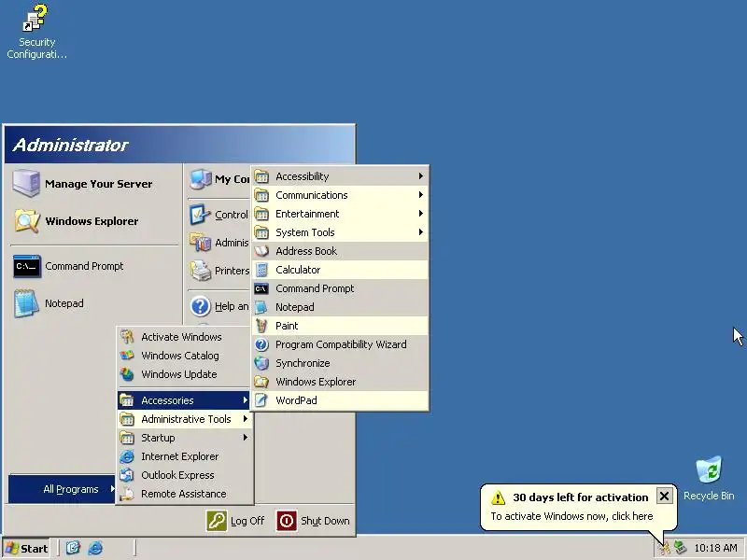Screen dimensions: 747x560
Task: Click the Synchronize icon
Action: [261, 363]
